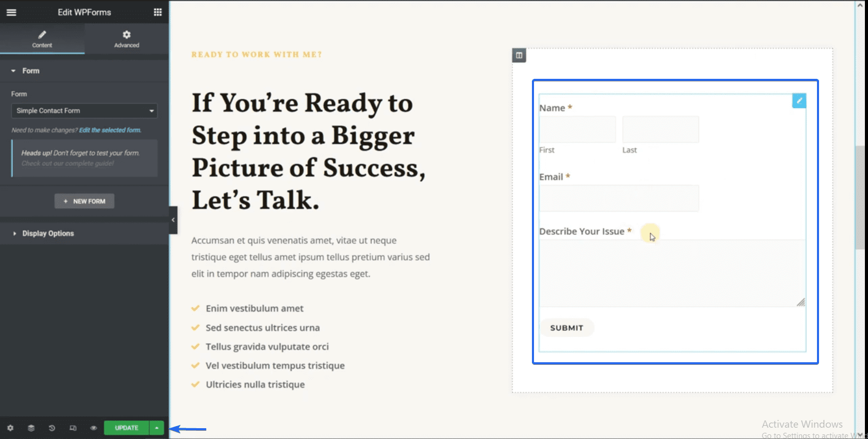Open page settings gear icon
The height and width of the screenshot is (439, 868).
coord(10,428)
